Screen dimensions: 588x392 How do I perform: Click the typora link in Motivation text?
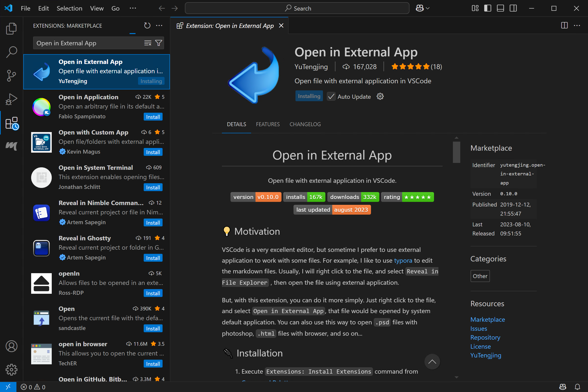pyautogui.click(x=403, y=260)
